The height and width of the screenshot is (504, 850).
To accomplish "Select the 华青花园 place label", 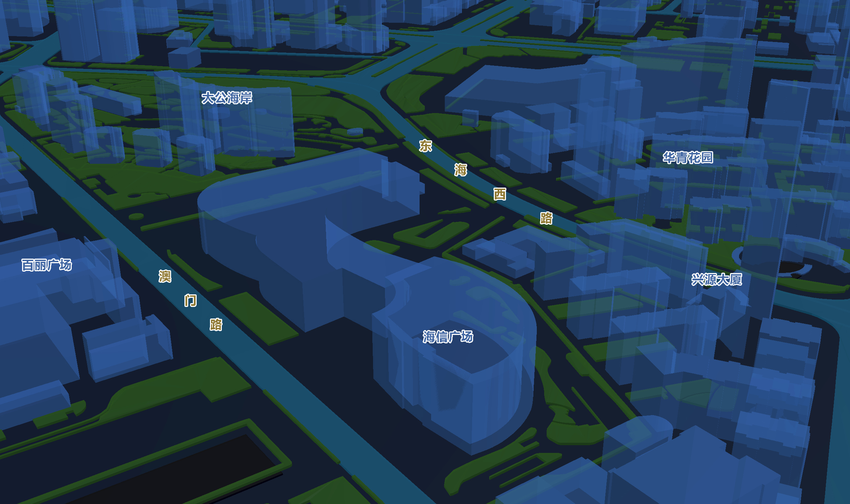I will pyautogui.click(x=688, y=158).
